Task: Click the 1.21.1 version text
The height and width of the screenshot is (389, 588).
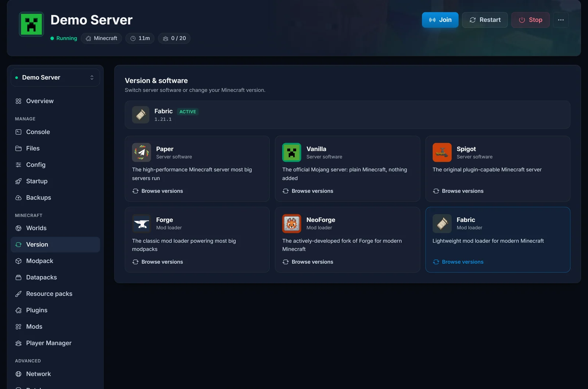Action: coord(163,119)
